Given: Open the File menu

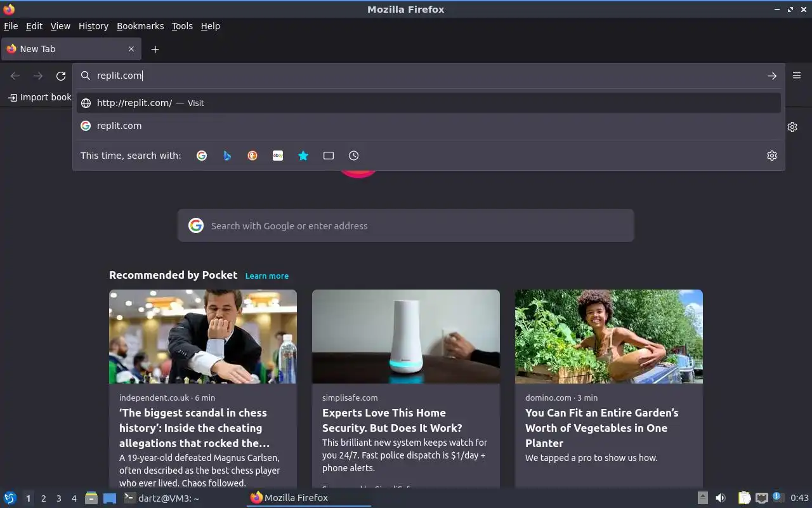Looking at the screenshot, I should pos(11,26).
